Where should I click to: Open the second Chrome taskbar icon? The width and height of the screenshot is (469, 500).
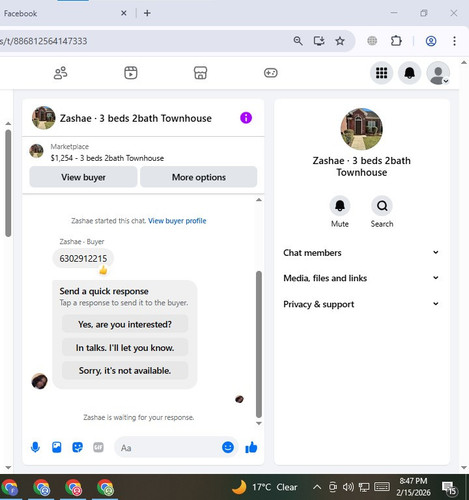(41, 488)
